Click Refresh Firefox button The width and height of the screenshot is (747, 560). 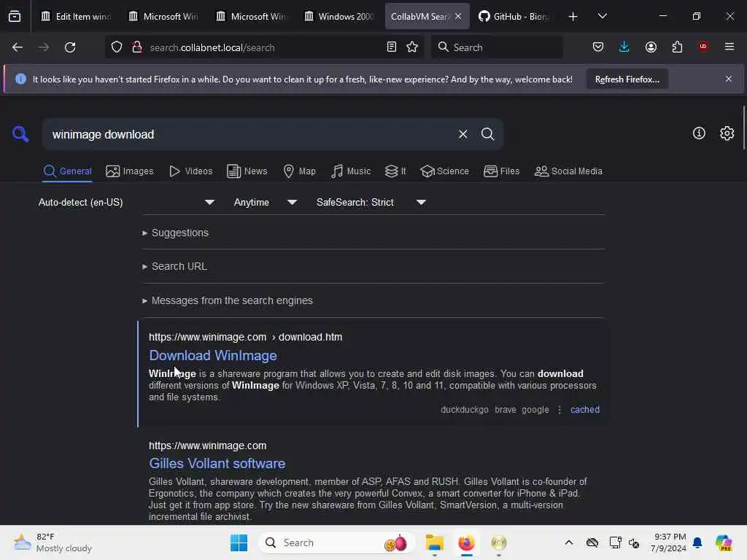tap(627, 79)
